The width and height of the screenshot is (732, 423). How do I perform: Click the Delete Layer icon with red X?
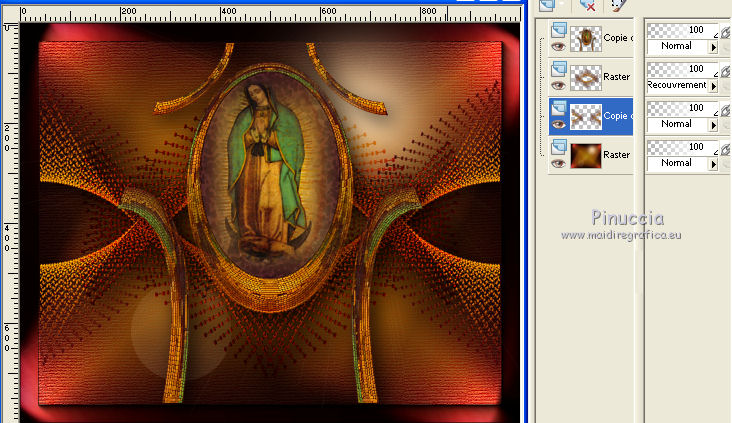[587, 6]
